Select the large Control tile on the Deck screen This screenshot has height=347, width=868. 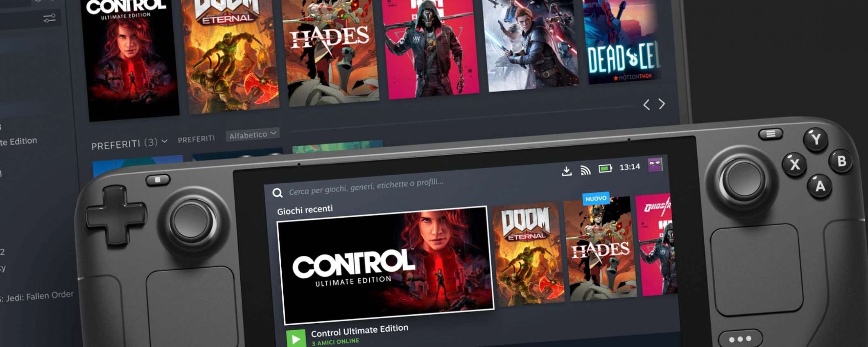click(x=386, y=265)
